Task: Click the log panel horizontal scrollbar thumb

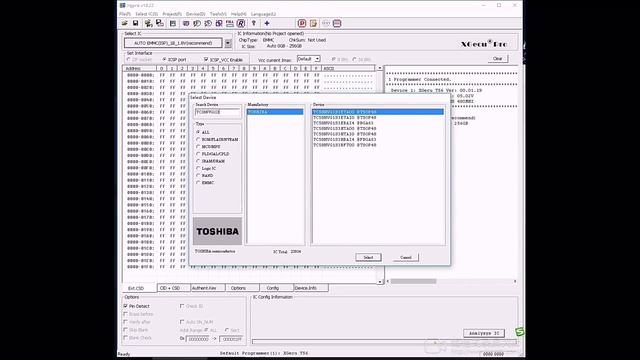Action: point(413,281)
